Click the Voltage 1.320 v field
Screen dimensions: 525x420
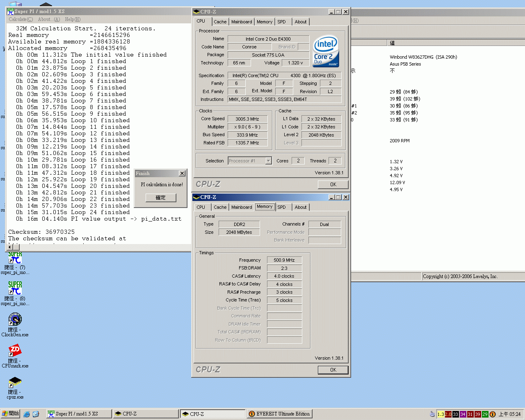point(295,63)
